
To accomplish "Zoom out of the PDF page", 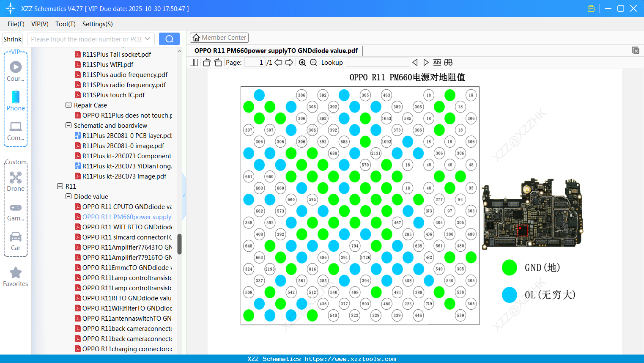I will [x=313, y=63].
